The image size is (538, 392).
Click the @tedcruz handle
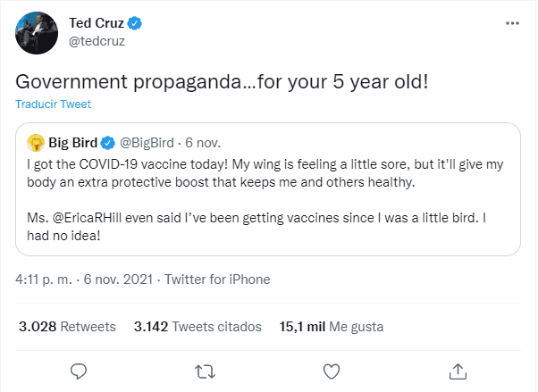(97, 40)
